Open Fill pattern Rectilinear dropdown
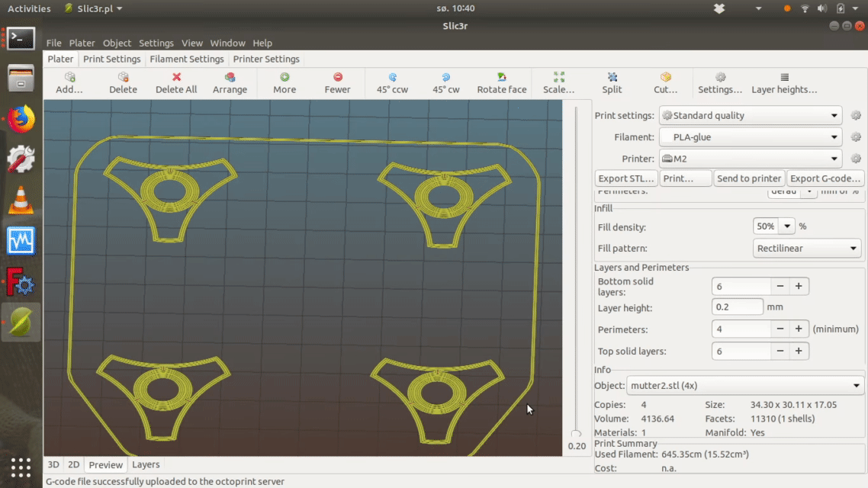The width and height of the screenshot is (868, 488). pyautogui.click(x=806, y=249)
